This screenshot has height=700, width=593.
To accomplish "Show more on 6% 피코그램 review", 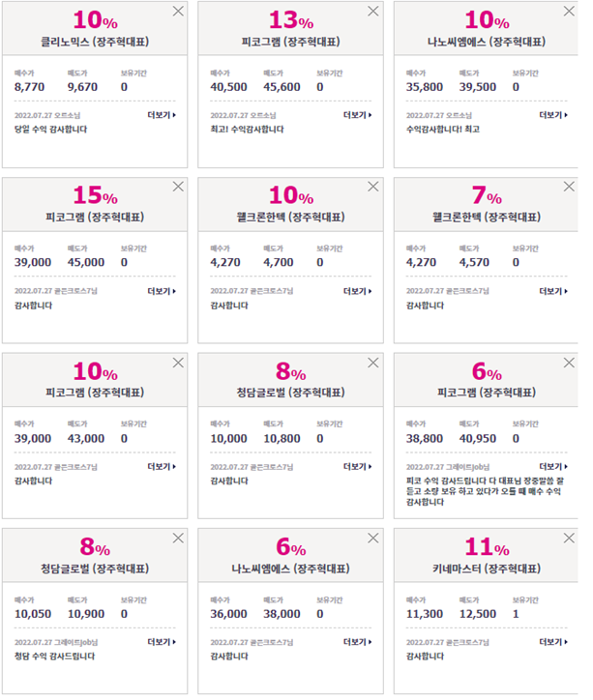I will click(553, 467).
